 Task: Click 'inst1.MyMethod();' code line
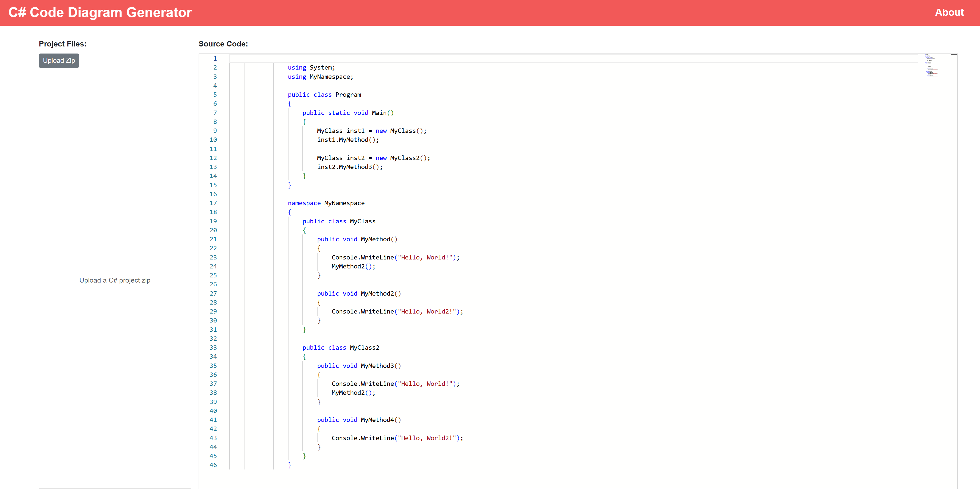348,140
